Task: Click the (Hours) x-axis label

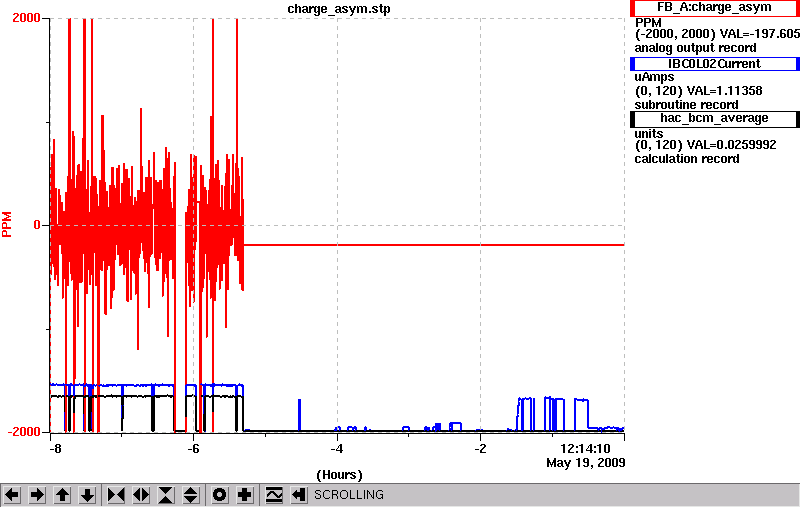Action: click(339, 475)
